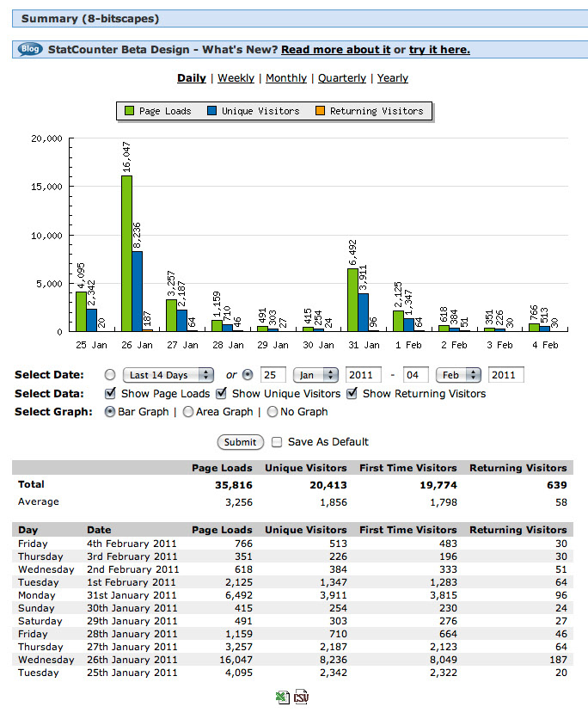
Task: Click the blue Unique Visitors legend swatch
Action: 211,110
